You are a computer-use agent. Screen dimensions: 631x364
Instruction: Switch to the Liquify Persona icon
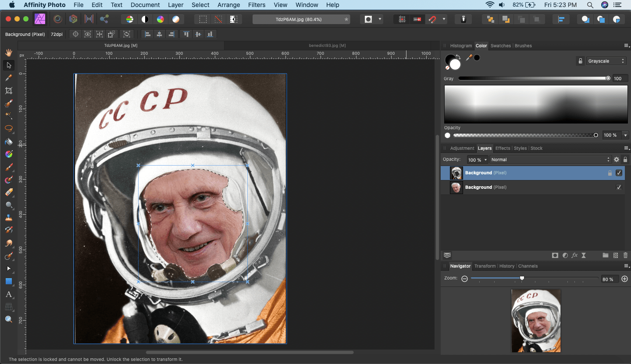(57, 19)
